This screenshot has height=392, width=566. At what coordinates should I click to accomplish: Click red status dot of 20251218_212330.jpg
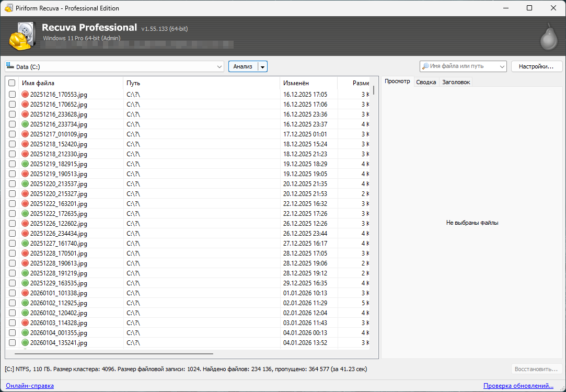click(x=25, y=154)
